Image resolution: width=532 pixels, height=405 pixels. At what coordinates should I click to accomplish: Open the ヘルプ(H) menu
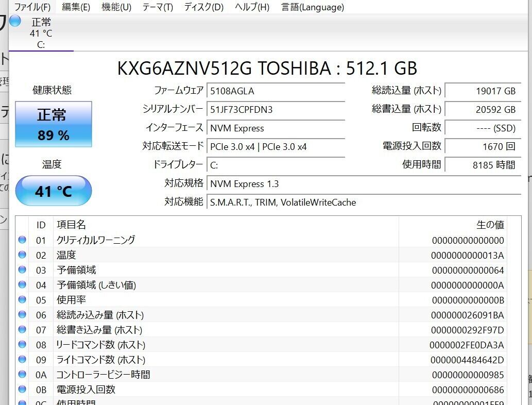(252, 7)
